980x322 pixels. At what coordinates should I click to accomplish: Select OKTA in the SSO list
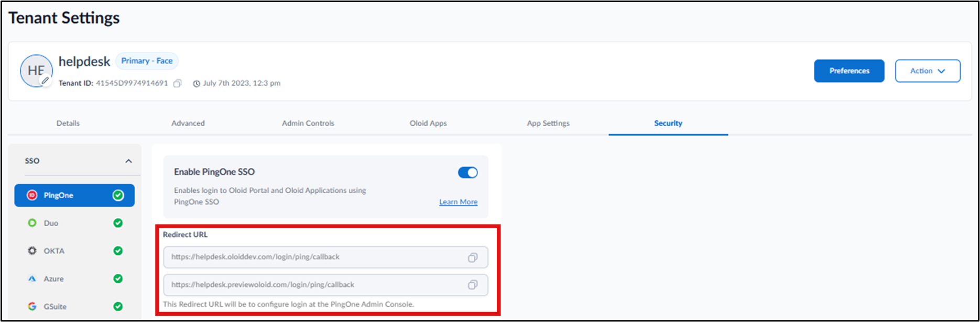(x=74, y=251)
